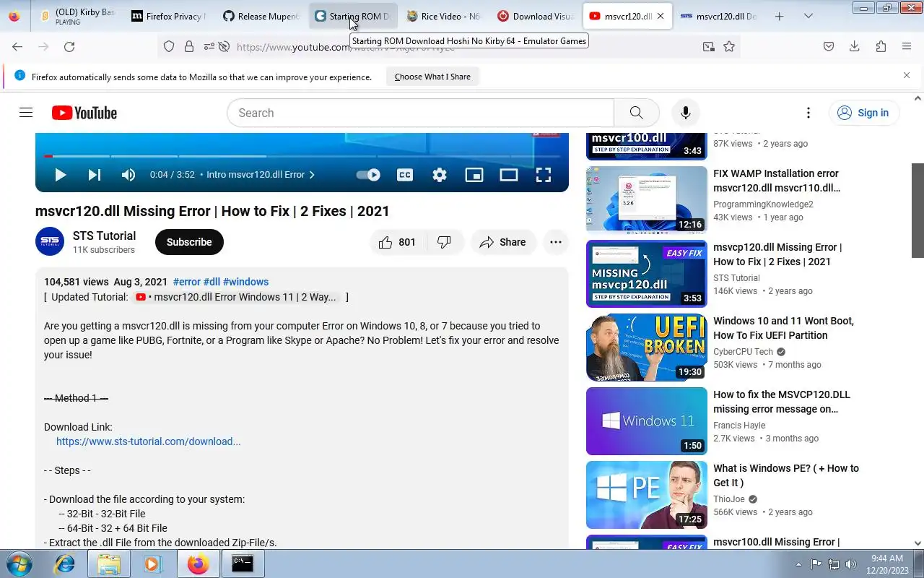
Task: Open Windows Start menu
Action: pos(18,564)
